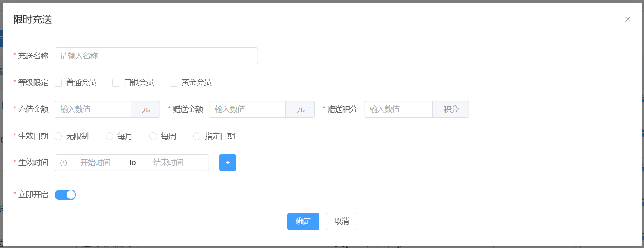This screenshot has width=644, height=248.
Task: Click the 充值金额 amount input
Action: [93, 109]
